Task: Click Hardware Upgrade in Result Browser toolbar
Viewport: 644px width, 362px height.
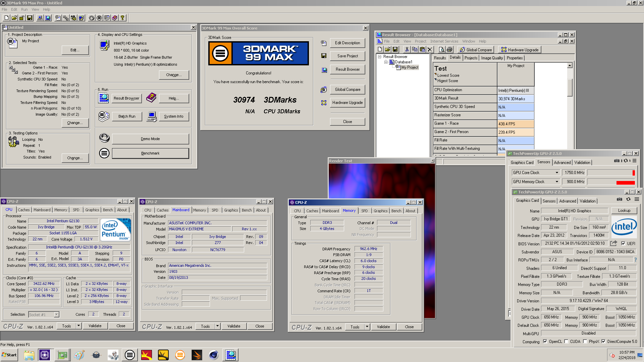Action: pyautogui.click(x=520, y=50)
